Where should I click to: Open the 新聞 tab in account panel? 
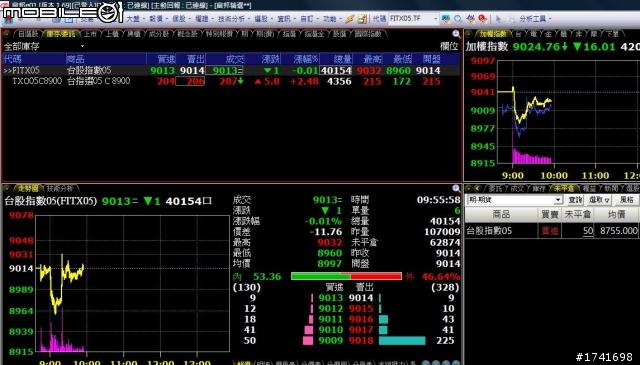point(611,188)
